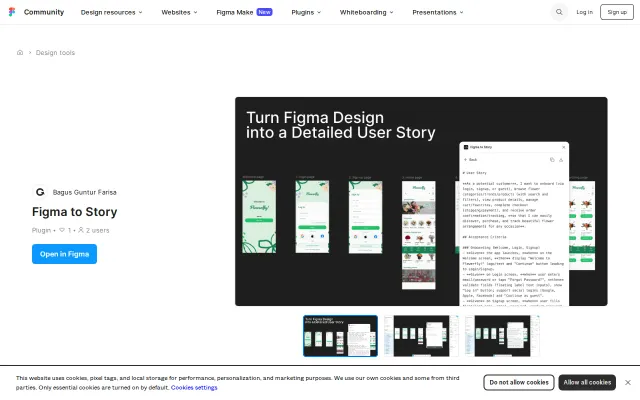The image size is (640, 400).
Task: Open the Design tools breadcrumb
Action: click(55, 53)
